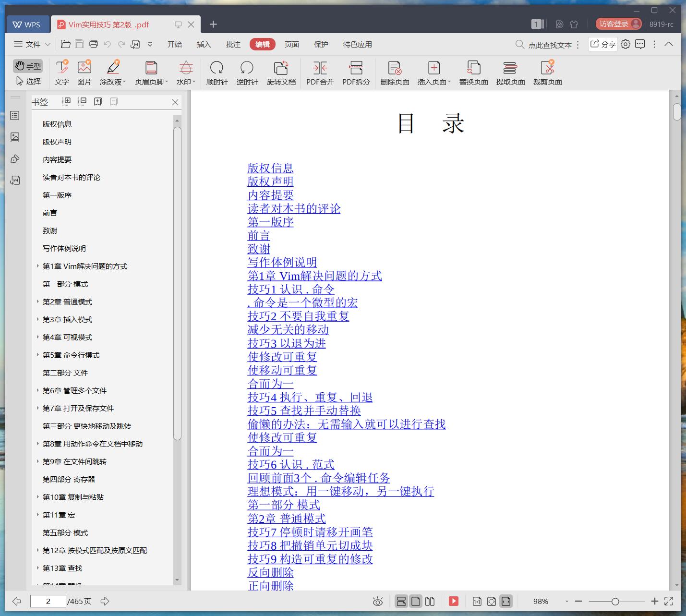Viewport: 686px width, 616px height.
Task: Switch to the 批注 tab
Action: (233, 44)
